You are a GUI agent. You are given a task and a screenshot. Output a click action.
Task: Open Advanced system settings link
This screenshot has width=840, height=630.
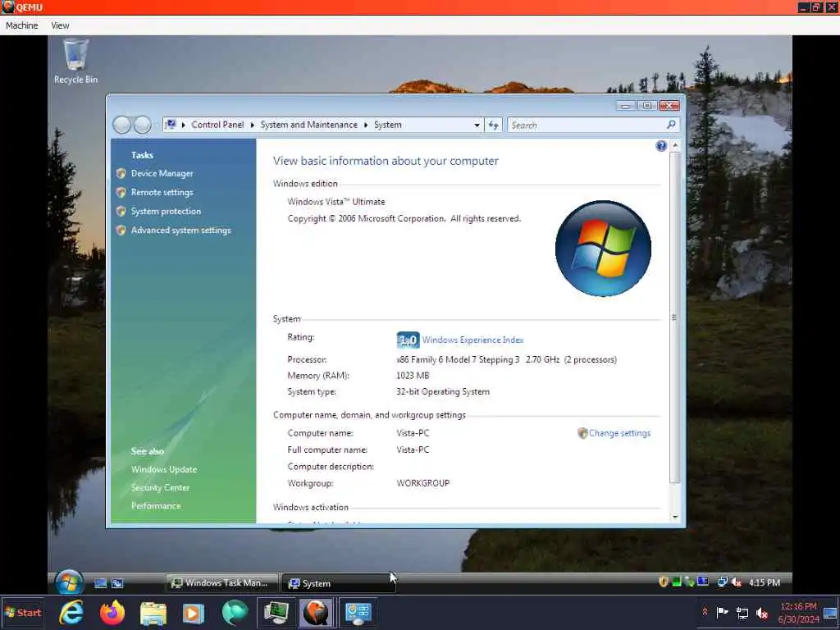coord(181,230)
